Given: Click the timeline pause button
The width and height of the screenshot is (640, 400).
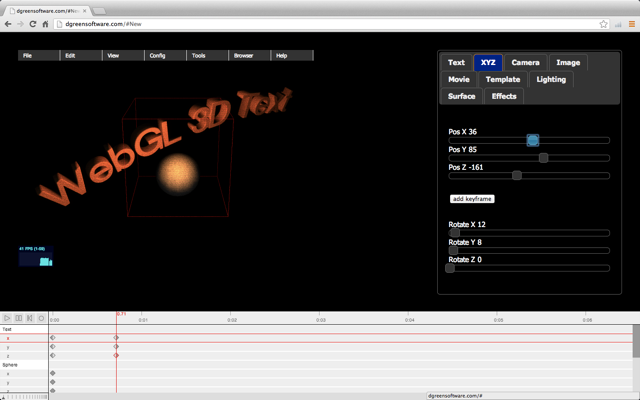Looking at the screenshot, I should (x=19, y=318).
